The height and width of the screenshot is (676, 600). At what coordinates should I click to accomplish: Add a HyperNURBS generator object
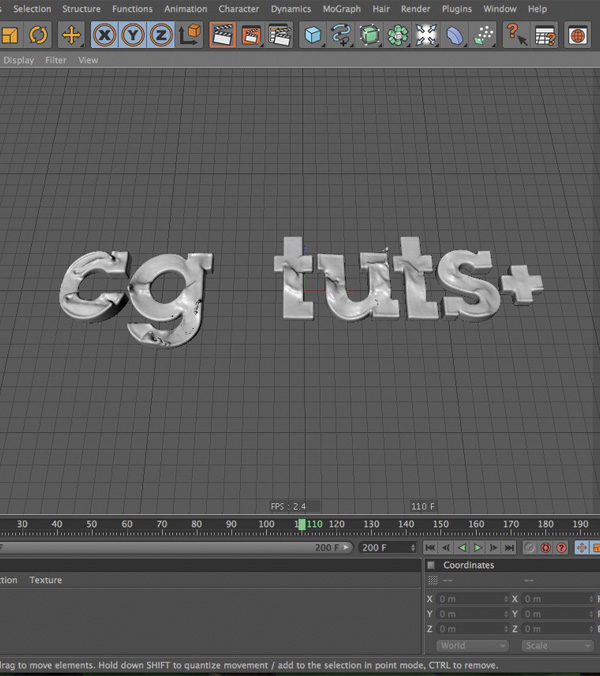369,35
